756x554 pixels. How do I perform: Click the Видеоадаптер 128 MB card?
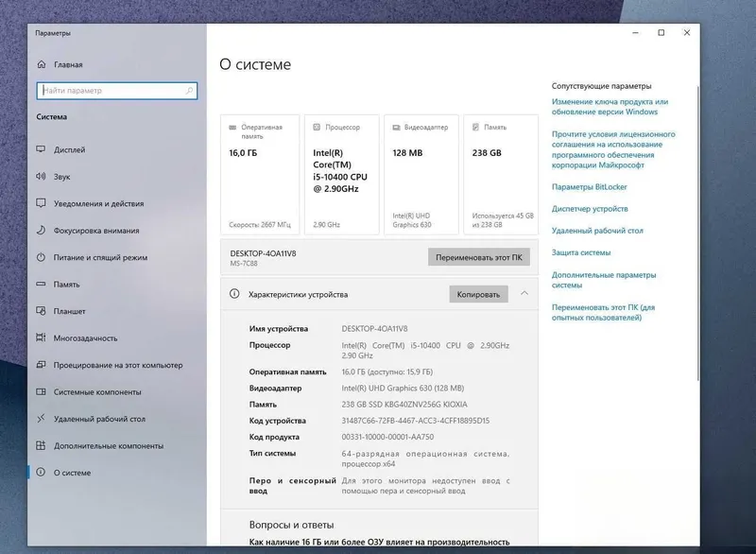421,175
